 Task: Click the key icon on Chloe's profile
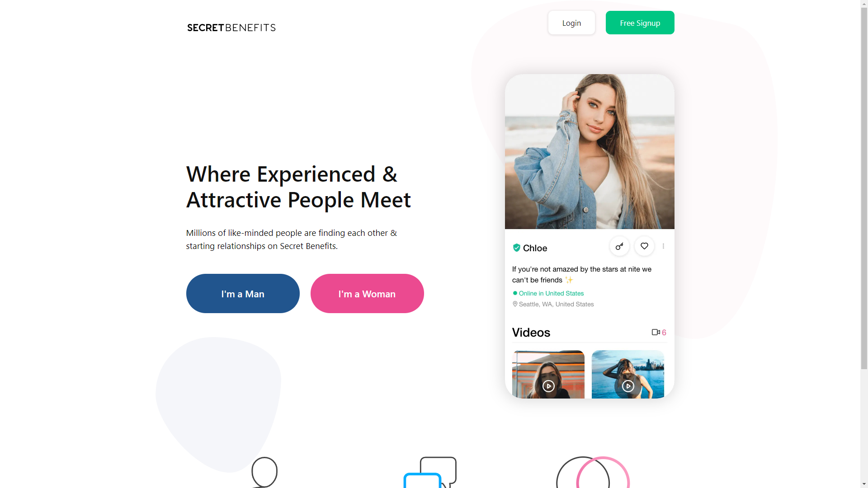pos(619,246)
